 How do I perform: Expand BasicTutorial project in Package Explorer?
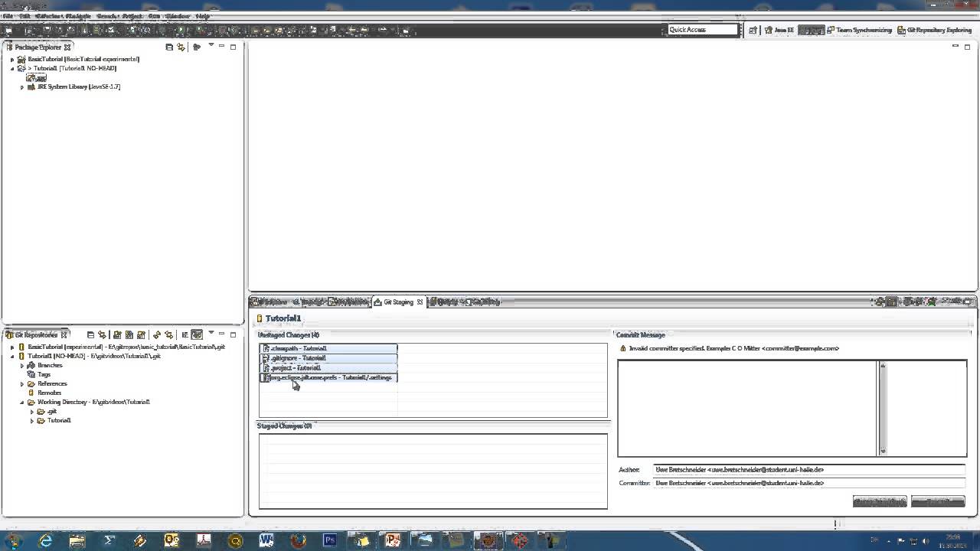click(x=12, y=59)
